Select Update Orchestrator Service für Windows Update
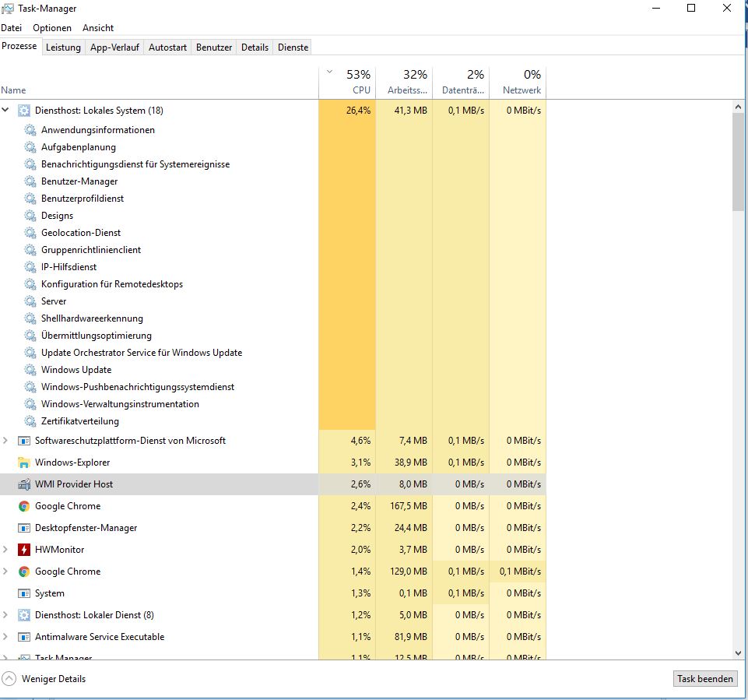Screen dimensions: 748x700 (x=273, y=353)
